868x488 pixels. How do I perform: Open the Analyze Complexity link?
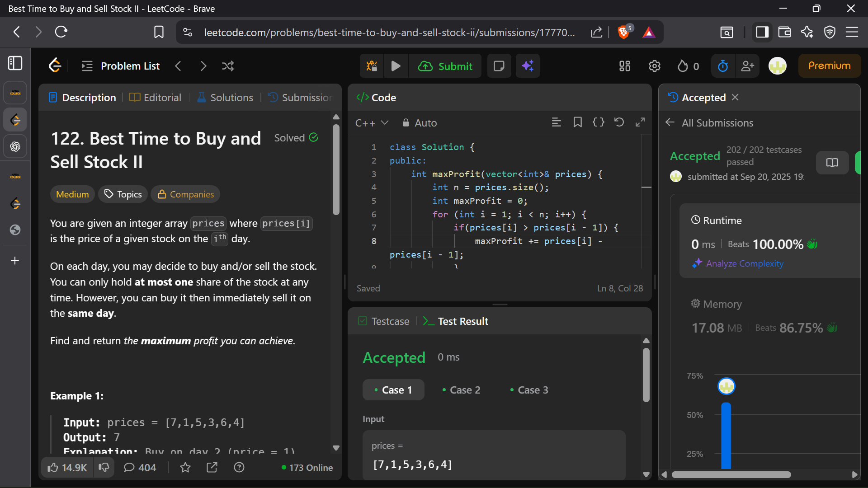[745, 263]
